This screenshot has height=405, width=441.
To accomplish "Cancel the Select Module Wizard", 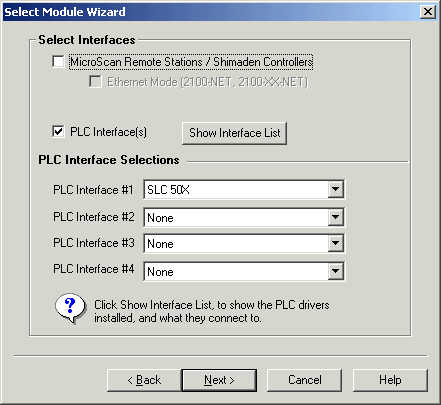I will (304, 380).
